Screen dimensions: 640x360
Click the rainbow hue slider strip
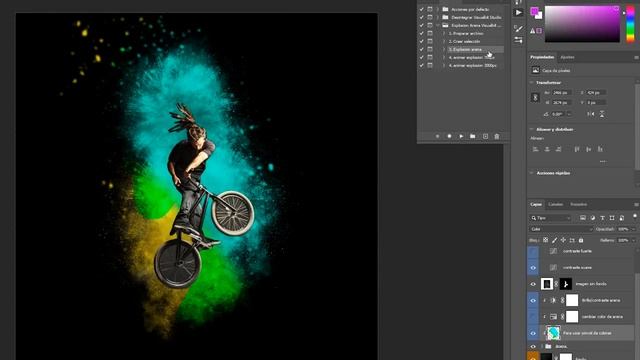tap(631, 24)
